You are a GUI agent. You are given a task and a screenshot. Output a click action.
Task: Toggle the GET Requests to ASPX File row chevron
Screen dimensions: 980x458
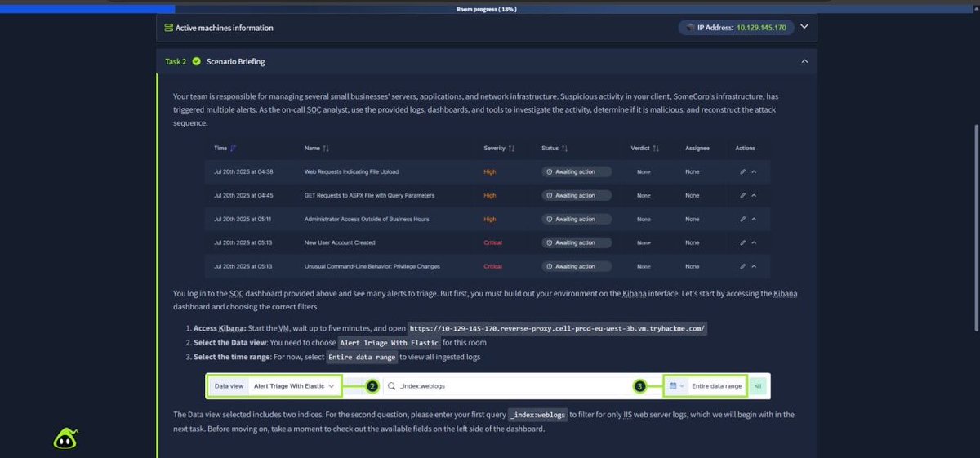pyautogui.click(x=754, y=196)
